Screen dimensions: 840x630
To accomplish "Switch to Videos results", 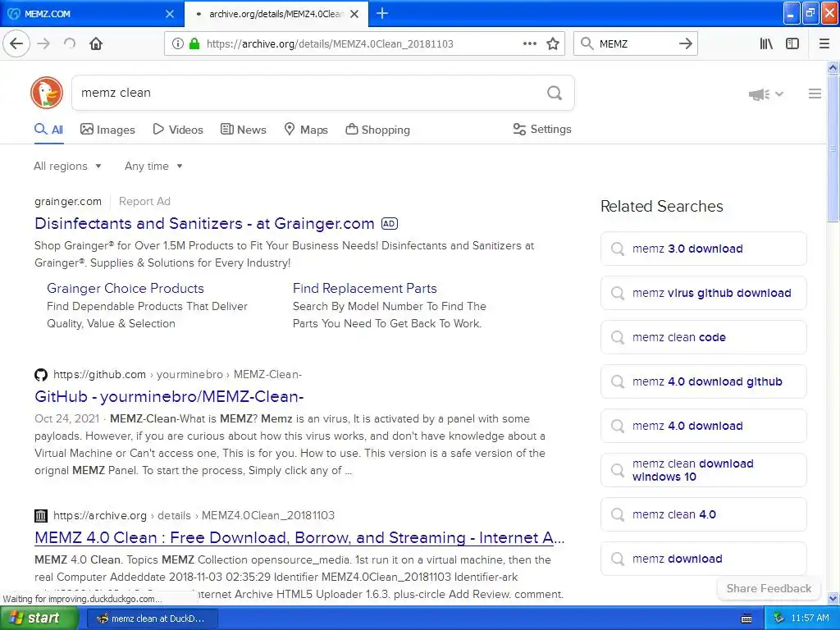I will pyautogui.click(x=178, y=130).
